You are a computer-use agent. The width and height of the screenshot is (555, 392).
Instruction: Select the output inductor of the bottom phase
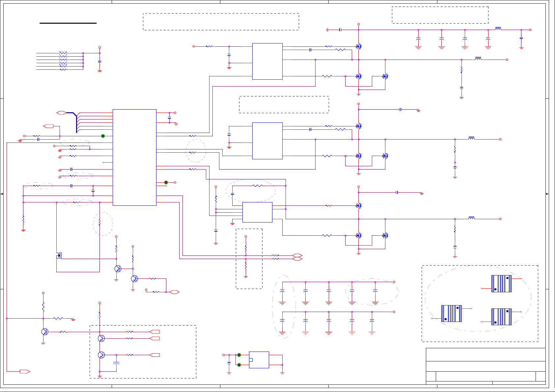471,218
